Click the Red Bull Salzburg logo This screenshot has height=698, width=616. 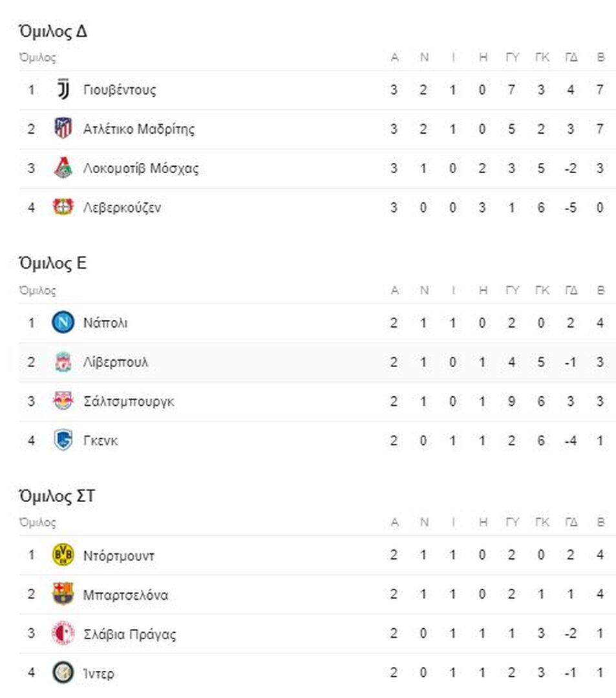click(x=63, y=401)
